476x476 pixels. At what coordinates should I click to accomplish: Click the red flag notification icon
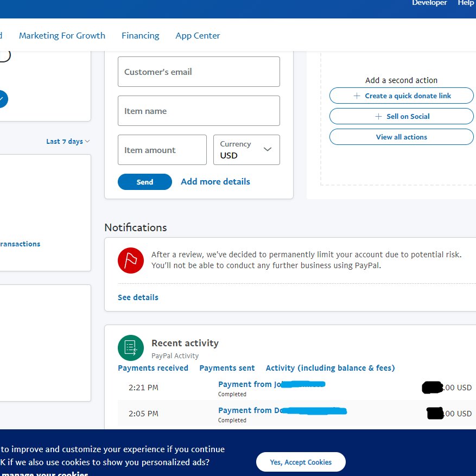coord(131,261)
